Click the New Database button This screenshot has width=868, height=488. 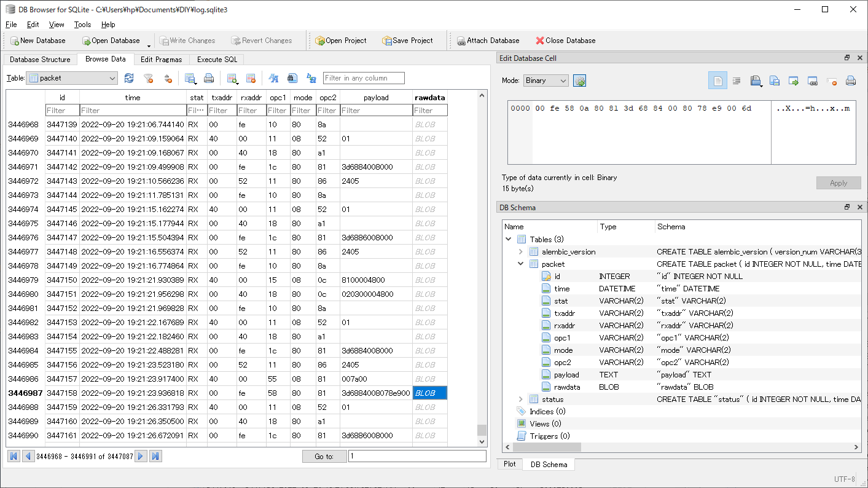coord(38,41)
